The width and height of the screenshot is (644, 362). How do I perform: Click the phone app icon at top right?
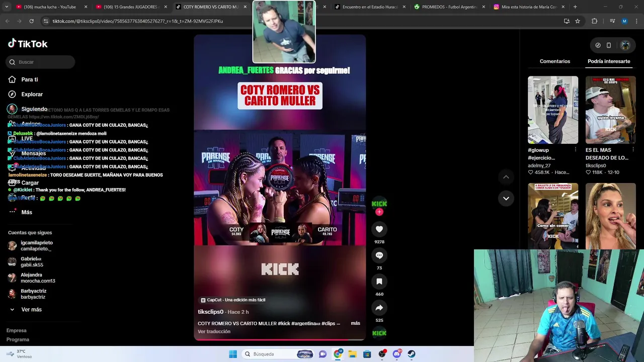click(608, 45)
